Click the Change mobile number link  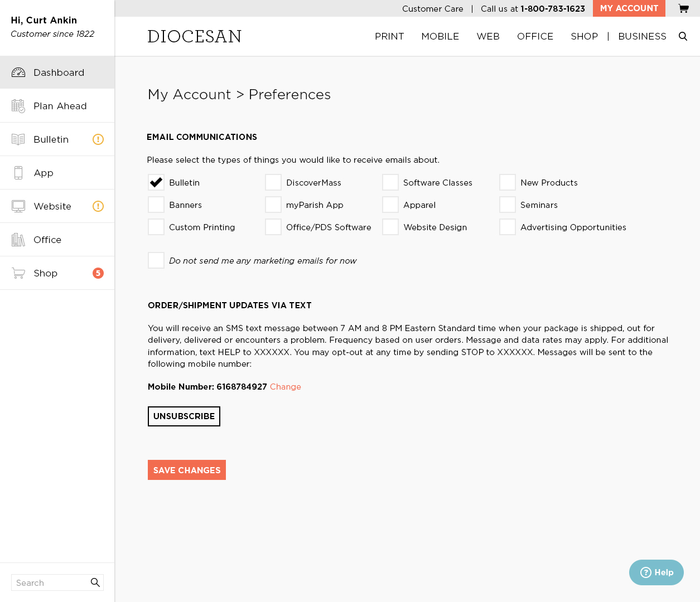286,387
